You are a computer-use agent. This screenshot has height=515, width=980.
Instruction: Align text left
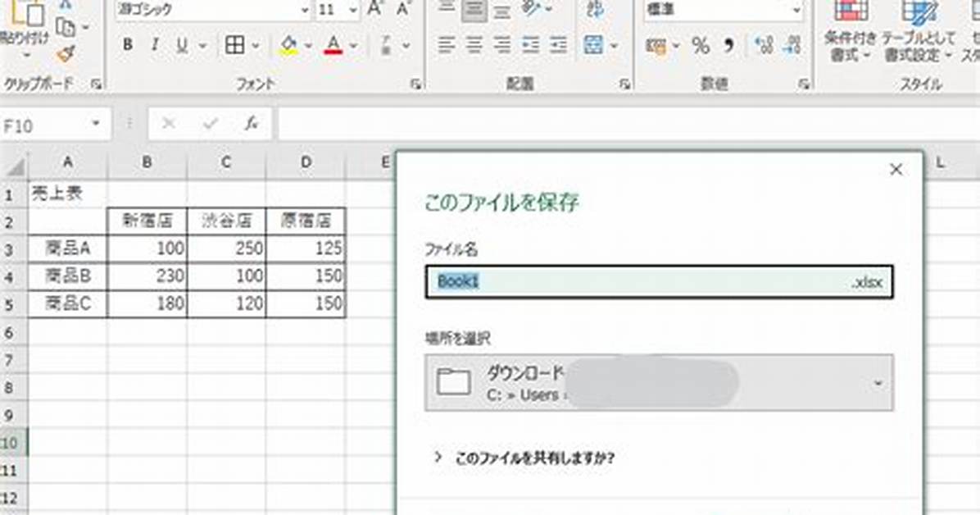point(446,45)
